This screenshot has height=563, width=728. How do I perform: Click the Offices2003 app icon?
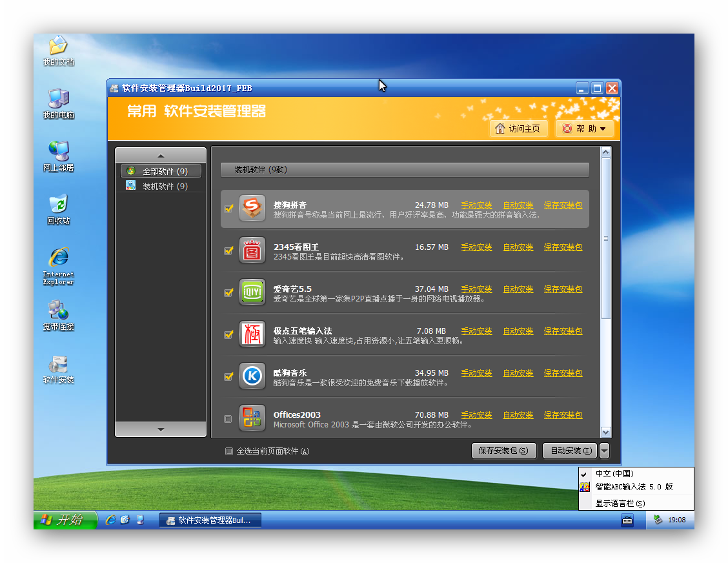click(252, 418)
